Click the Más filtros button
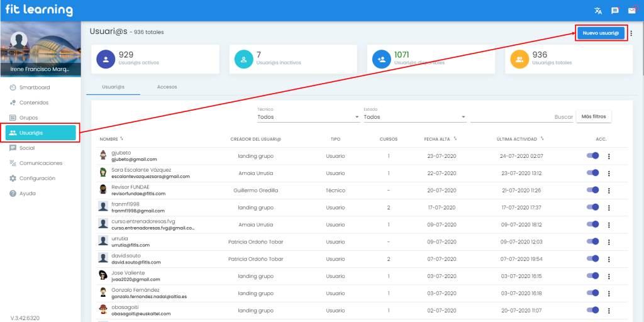Image resolution: width=644 pixels, height=322 pixels. pyautogui.click(x=594, y=116)
